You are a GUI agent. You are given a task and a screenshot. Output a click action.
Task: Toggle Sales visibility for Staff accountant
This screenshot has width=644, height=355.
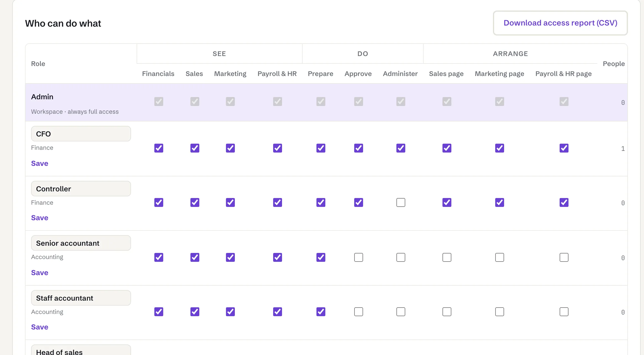(x=195, y=312)
